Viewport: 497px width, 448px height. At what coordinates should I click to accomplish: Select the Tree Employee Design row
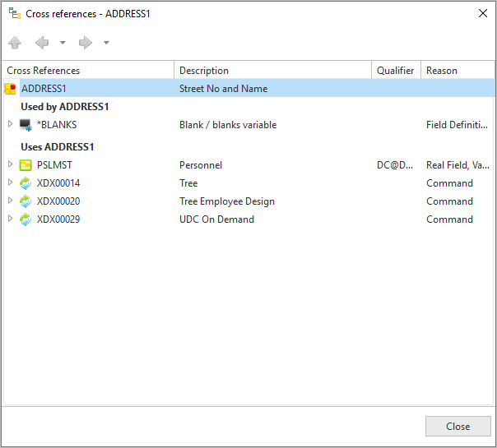pyautogui.click(x=248, y=201)
